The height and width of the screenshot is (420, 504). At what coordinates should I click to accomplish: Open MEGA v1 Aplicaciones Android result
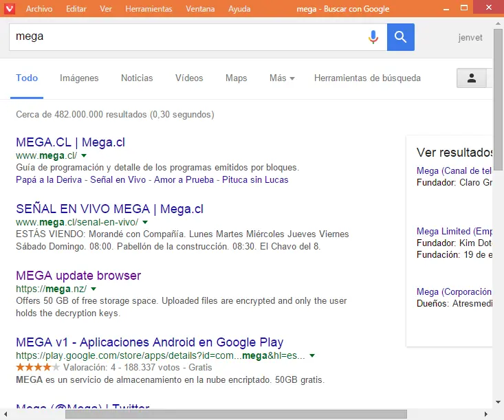point(150,342)
